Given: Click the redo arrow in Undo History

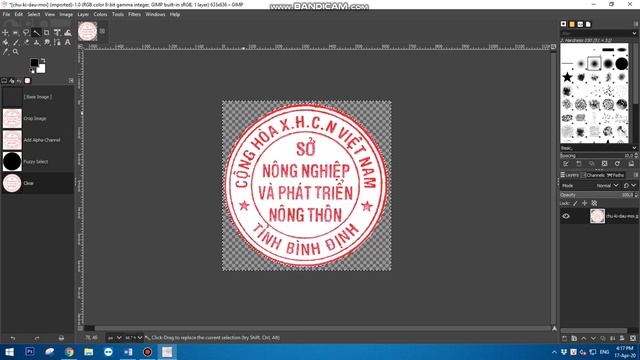Looking at the screenshot, I should [37, 338].
